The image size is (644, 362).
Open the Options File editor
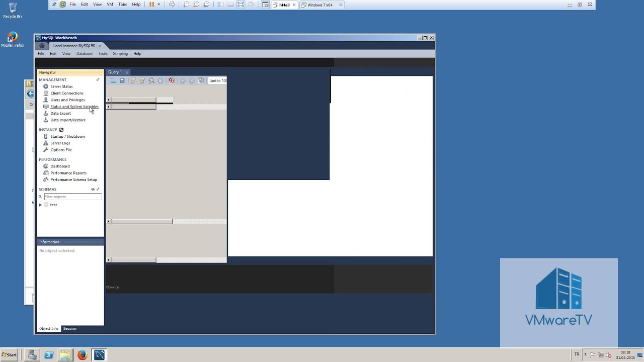61,149
